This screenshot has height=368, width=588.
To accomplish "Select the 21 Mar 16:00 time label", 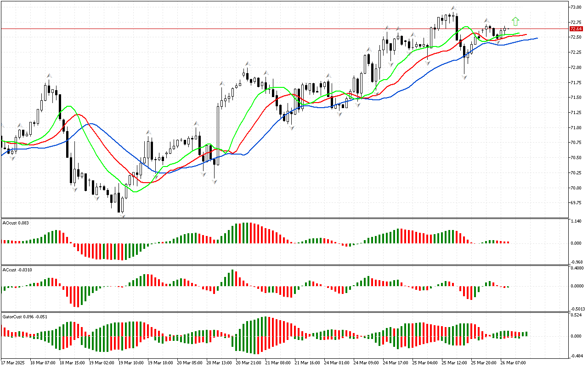I will click(307, 363).
